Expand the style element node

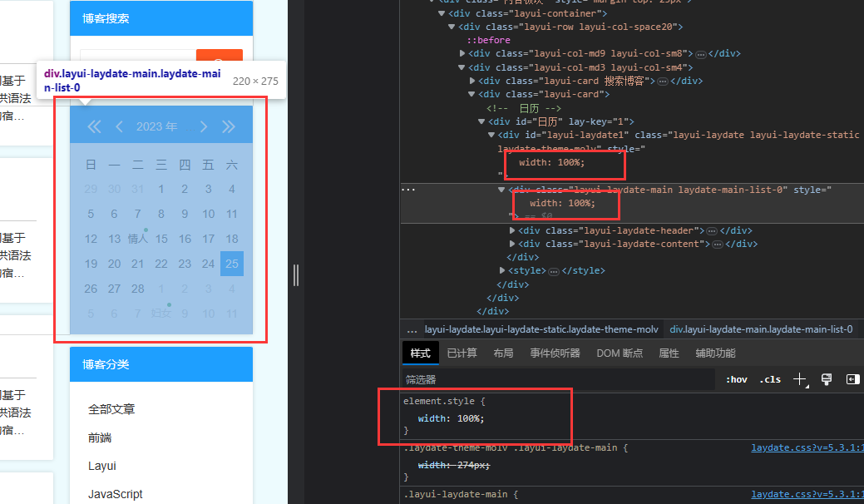point(502,270)
